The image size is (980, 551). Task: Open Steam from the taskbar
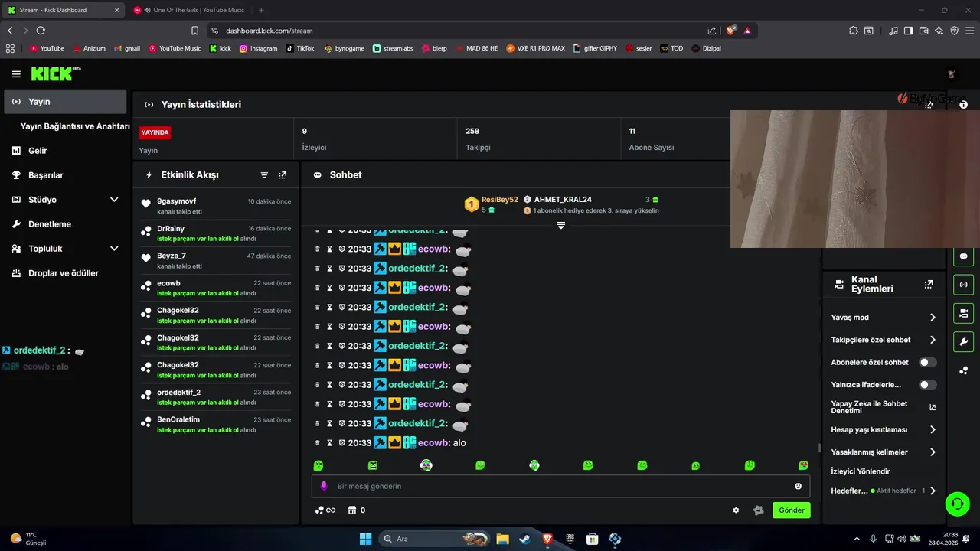click(524, 539)
